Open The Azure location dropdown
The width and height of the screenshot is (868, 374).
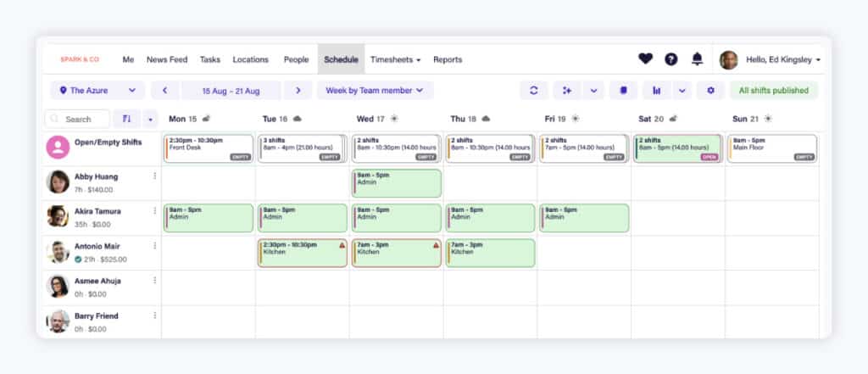tap(97, 90)
